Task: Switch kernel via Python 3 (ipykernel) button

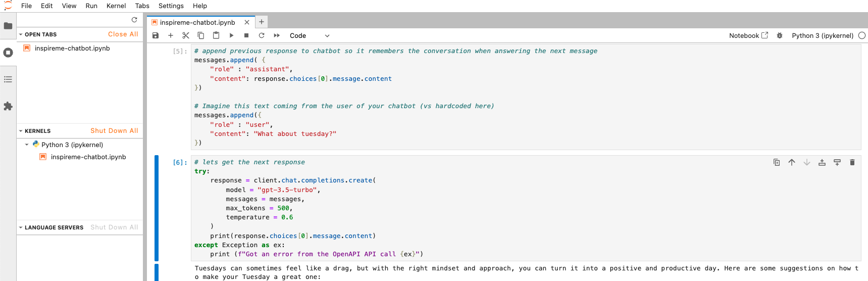Action: 823,35
